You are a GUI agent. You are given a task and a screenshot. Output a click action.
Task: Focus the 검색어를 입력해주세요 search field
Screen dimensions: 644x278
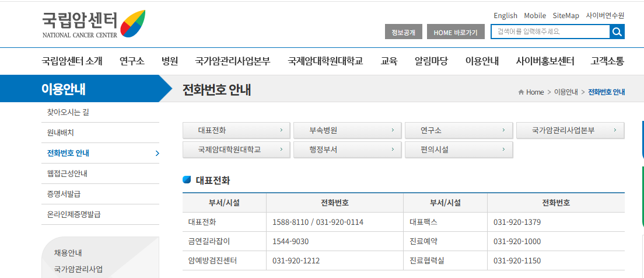[x=550, y=32]
